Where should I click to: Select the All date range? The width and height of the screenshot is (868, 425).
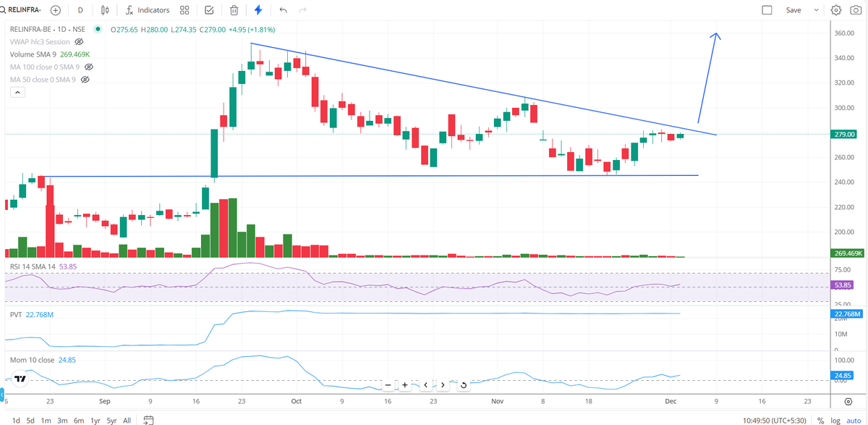[x=127, y=420]
